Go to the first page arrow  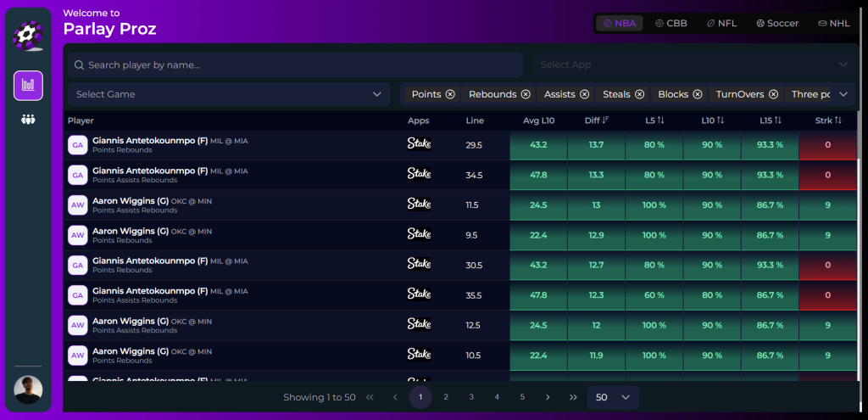point(370,397)
